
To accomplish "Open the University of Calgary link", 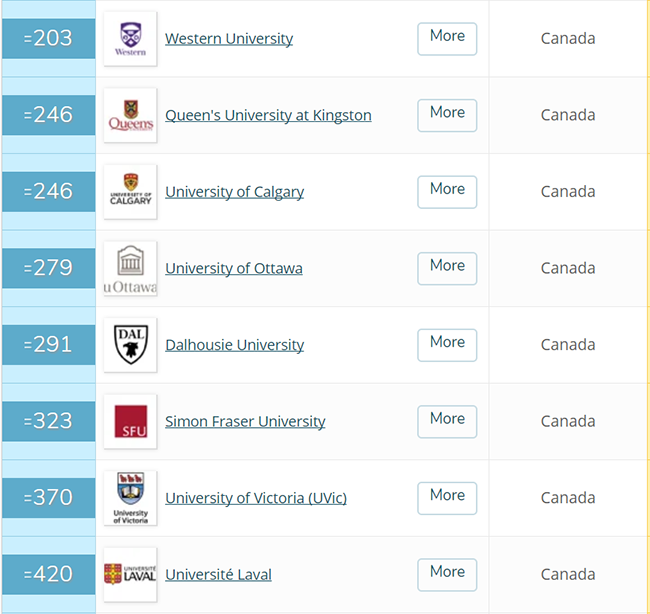I will point(234,192).
